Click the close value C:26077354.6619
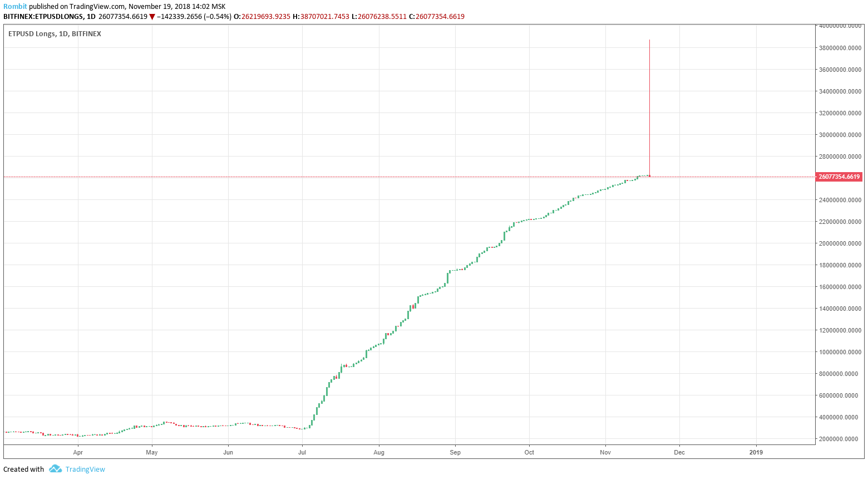 click(x=437, y=17)
